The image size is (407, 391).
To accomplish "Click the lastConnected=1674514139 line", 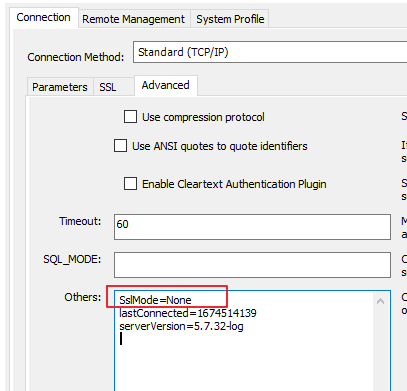I will tap(188, 313).
